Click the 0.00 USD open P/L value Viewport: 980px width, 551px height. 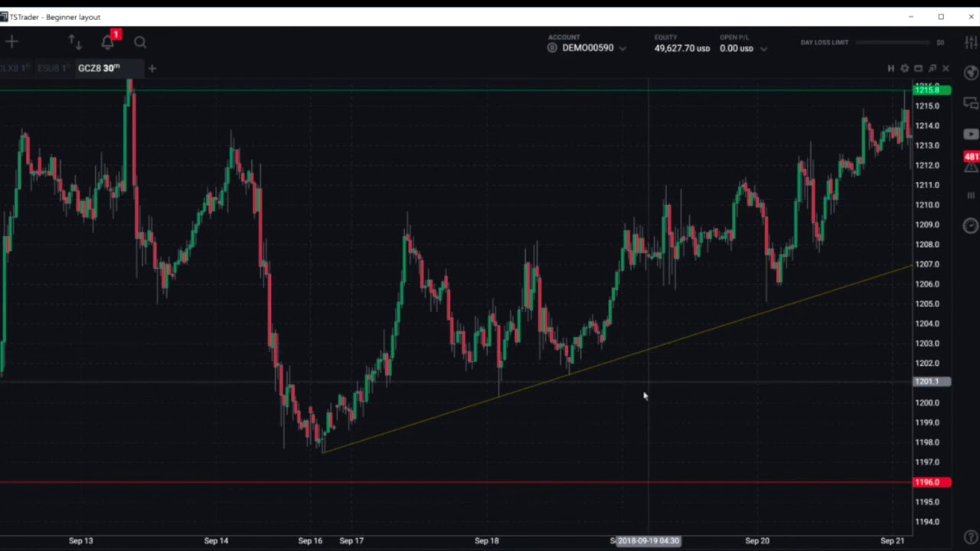pyautogui.click(x=737, y=48)
